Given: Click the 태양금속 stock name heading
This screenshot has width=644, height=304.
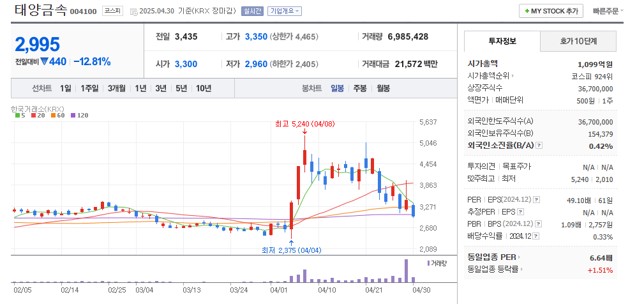Looking at the screenshot, I should pyautogui.click(x=40, y=10).
